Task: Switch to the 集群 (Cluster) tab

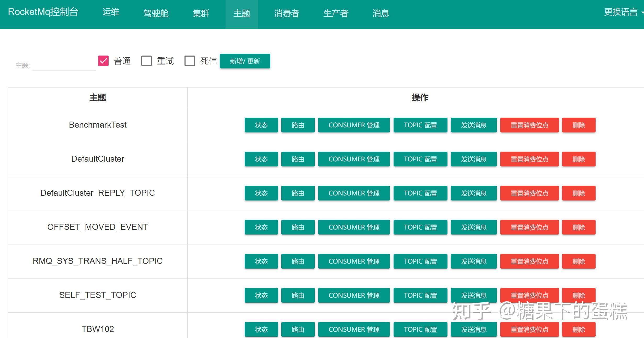Action: pos(200,14)
